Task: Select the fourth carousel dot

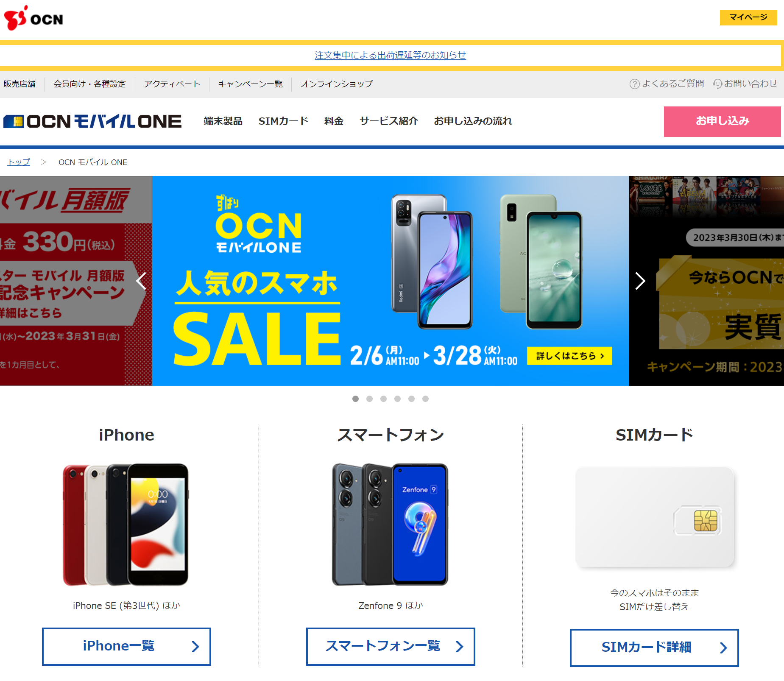Action: [x=397, y=399]
